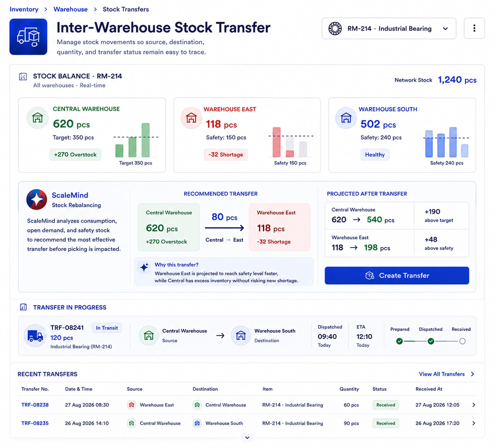Screen dimensions: 496x448
Task: Expand more recent transfers with bottom chevron
Action: 247,437
